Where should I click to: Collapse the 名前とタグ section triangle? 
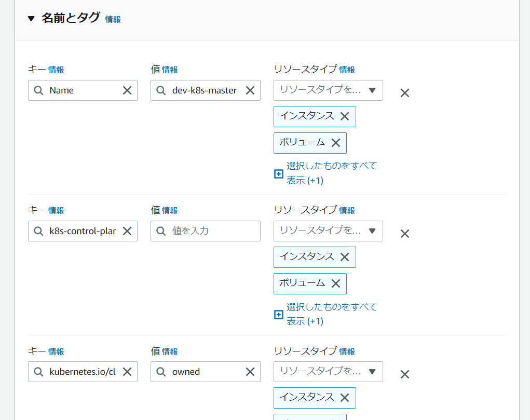point(31,19)
